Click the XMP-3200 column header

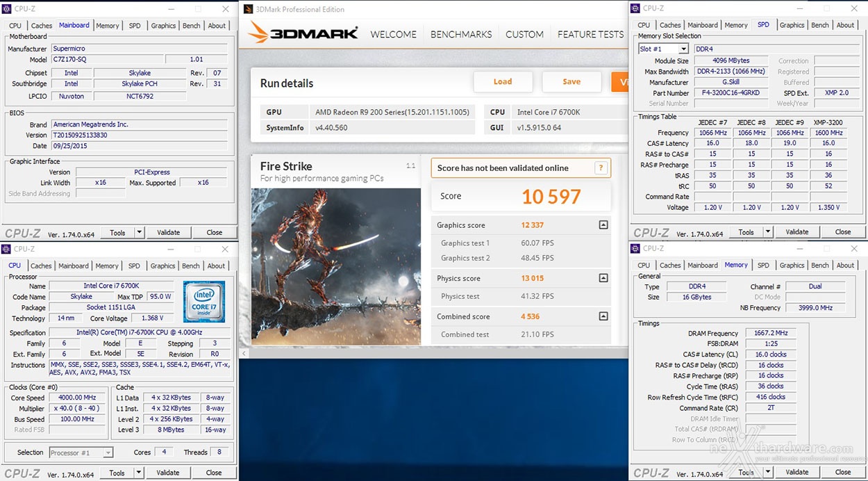tap(828, 122)
